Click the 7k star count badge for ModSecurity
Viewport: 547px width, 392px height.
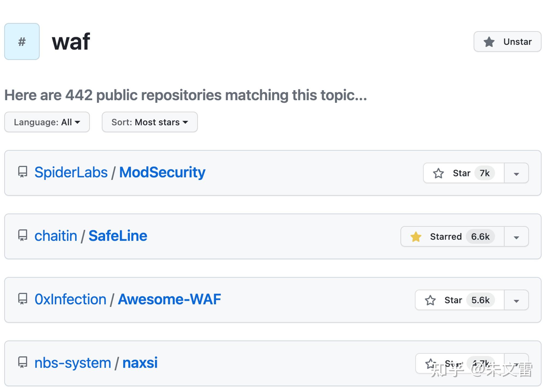click(x=484, y=173)
